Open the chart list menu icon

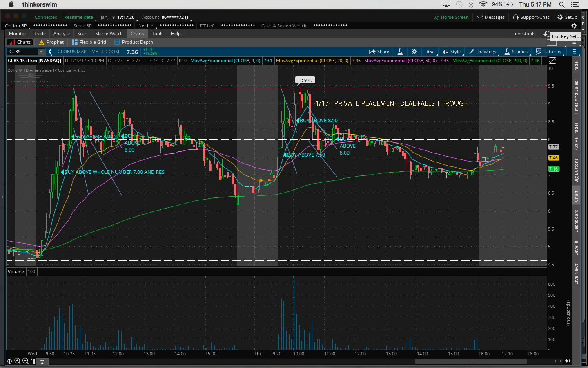pos(574,52)
